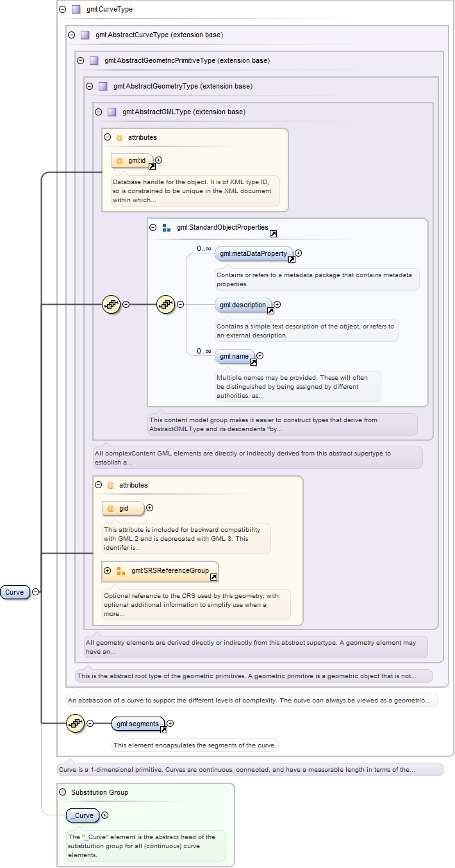
Task: Expand the gml:segments element
Action: coord(170,724)
